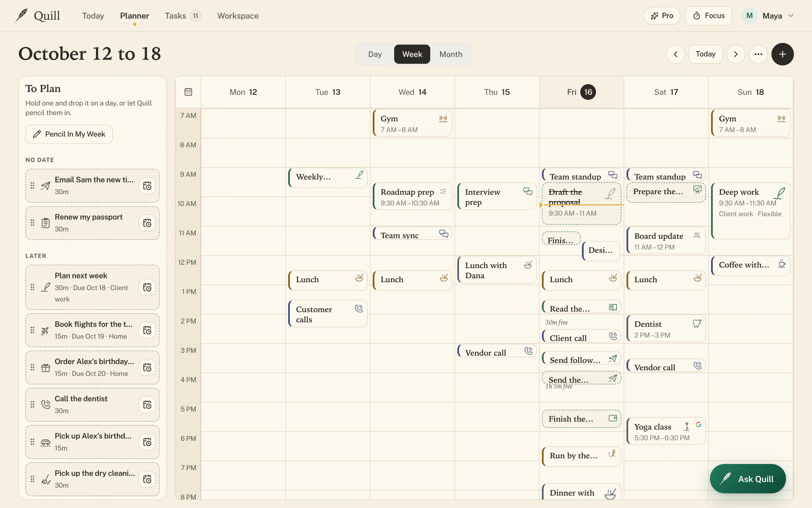Open Customer calls event
The image size is (812, 508).
[328, 314]
